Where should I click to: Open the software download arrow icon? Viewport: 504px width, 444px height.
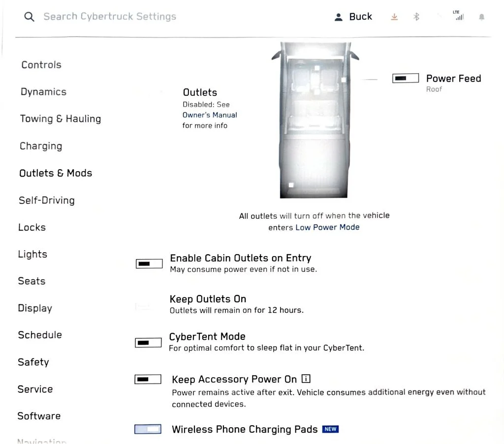coord(394,17)
